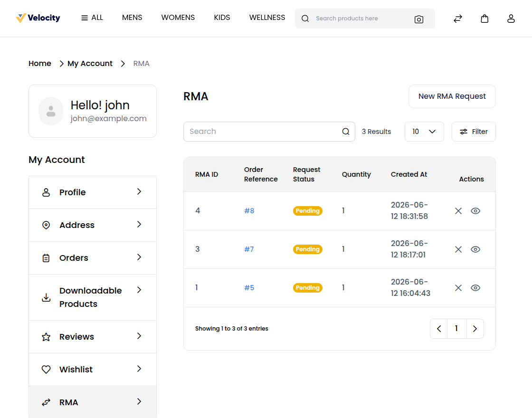532x418 pixels.
Task: Cancel RMA 3 with X icon
Action: coord(458,249)
